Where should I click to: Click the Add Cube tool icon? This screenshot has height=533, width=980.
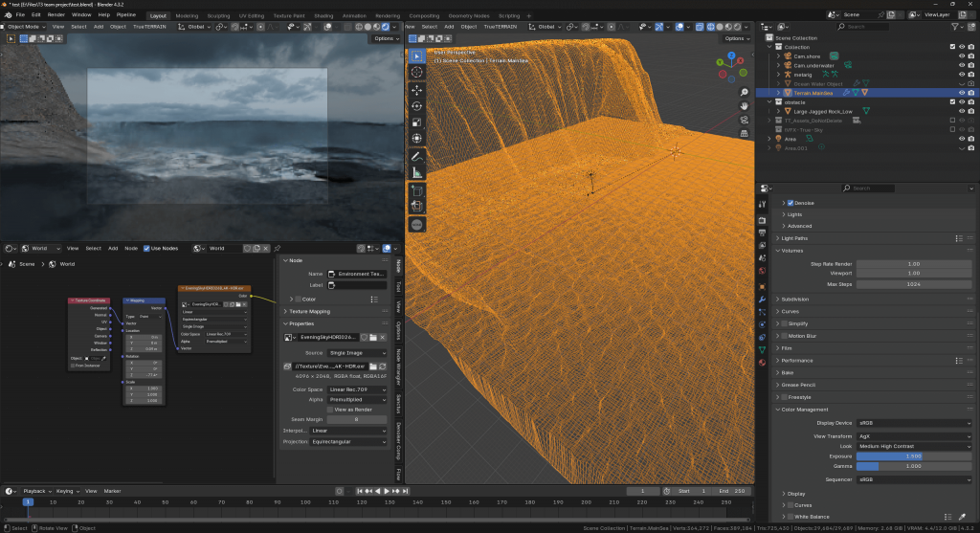click(x=416, y=190)
